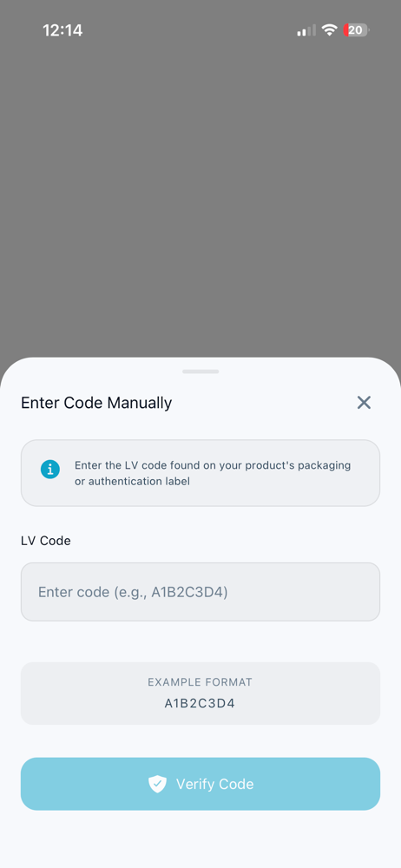
Task: Tap the LV code instructions text
Action: 213,473
